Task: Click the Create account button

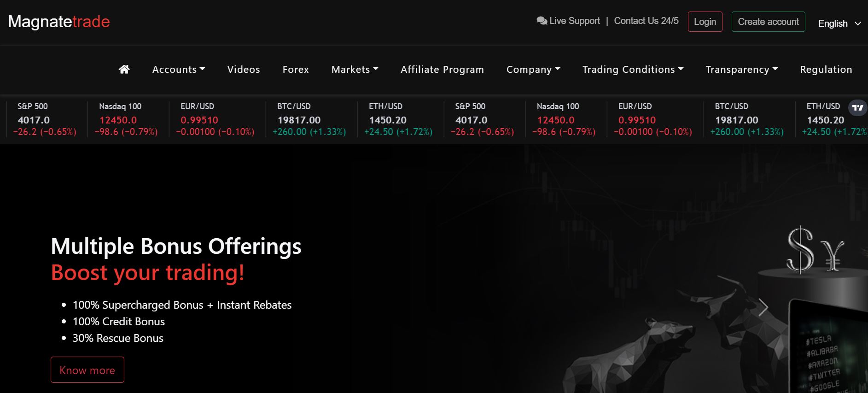Action: click(x=768, y=22)
